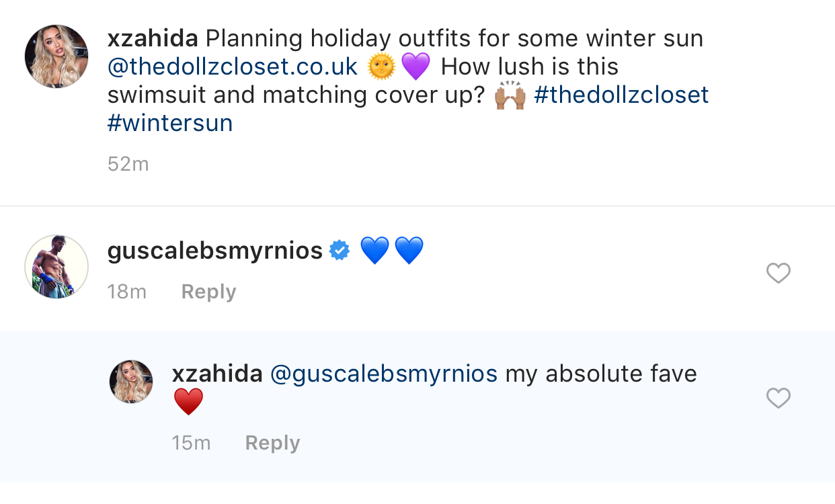Open xzahida's profile picture in the caption
835x504 pixels.
pyautogui.click(x=56, y=56)
